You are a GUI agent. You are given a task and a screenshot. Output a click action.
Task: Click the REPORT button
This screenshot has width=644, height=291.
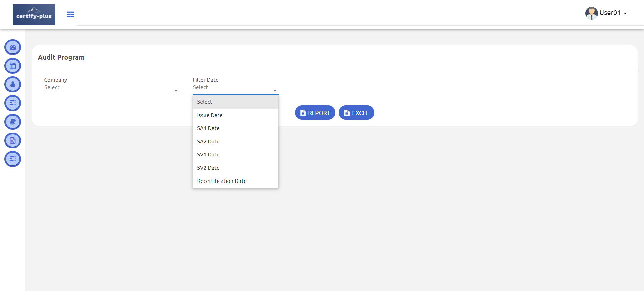tap(315, 113)
